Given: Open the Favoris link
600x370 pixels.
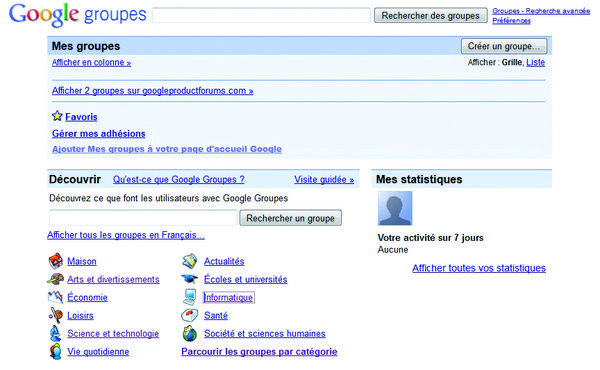Looking at the screenshot, I should 81,117.
